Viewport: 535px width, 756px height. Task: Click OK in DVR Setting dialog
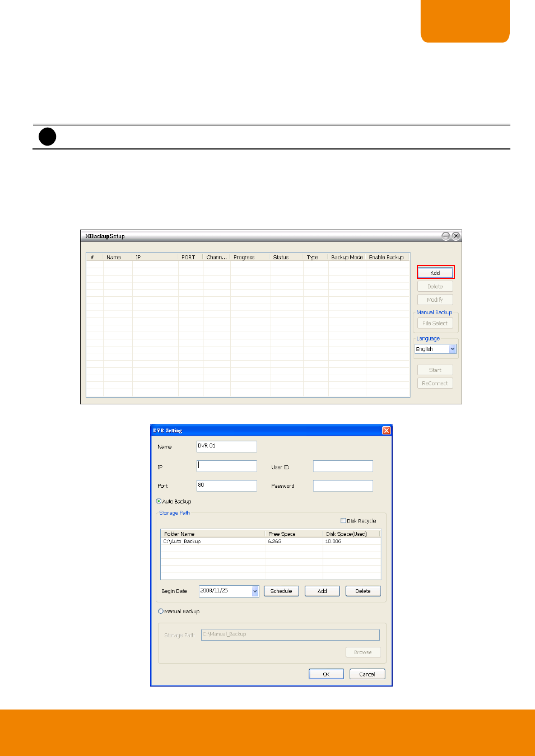tap(327, 674)
